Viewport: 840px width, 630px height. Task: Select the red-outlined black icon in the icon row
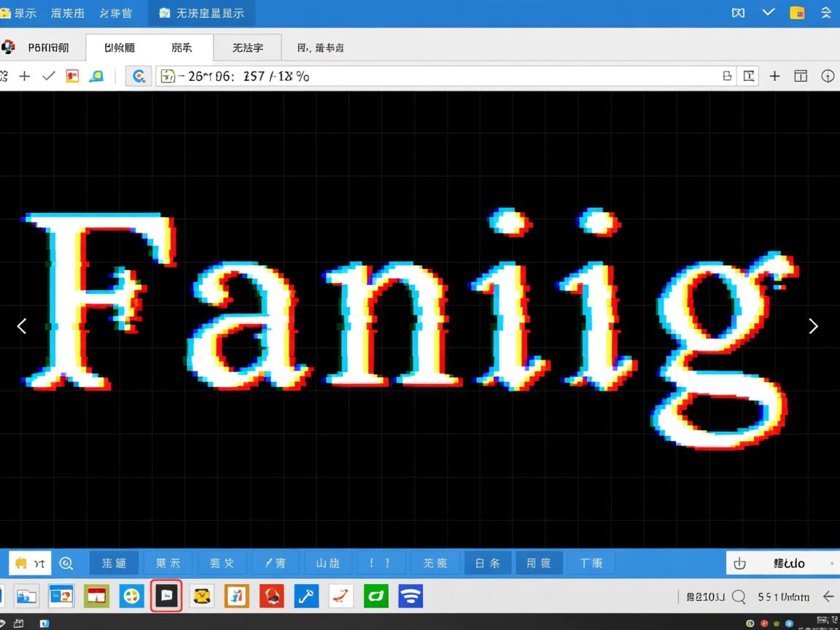tap(166, 596)
